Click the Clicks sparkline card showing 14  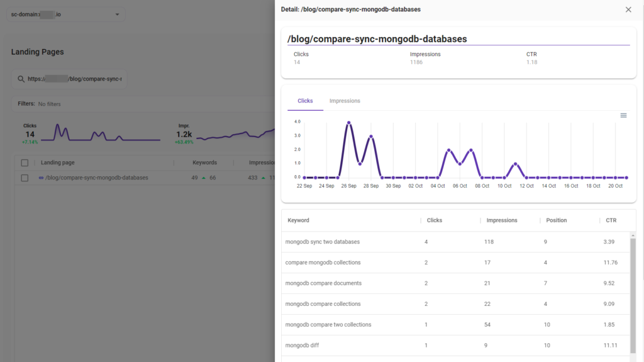click(x=91, y=133)
